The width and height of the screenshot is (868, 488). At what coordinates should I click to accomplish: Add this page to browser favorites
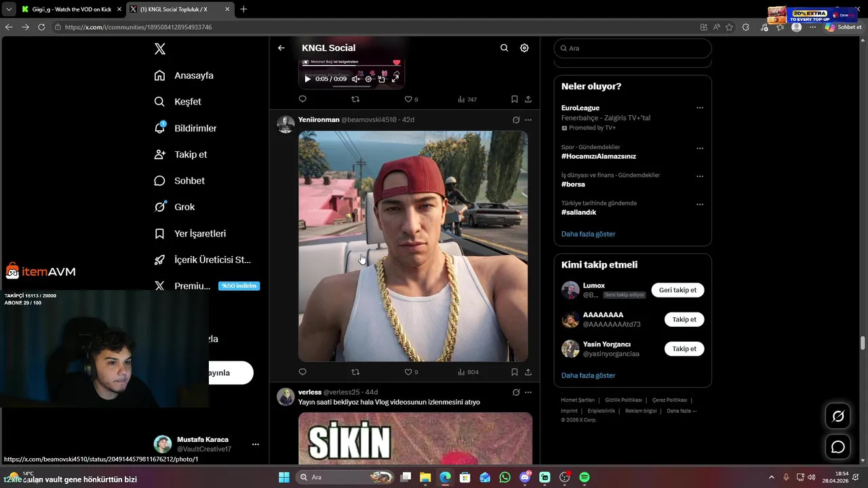tap(730, 27)
